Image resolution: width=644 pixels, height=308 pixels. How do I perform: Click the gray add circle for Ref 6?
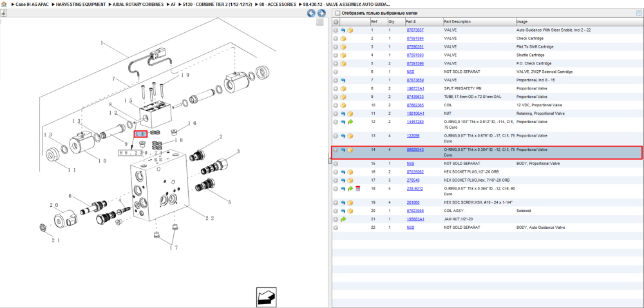336,72
